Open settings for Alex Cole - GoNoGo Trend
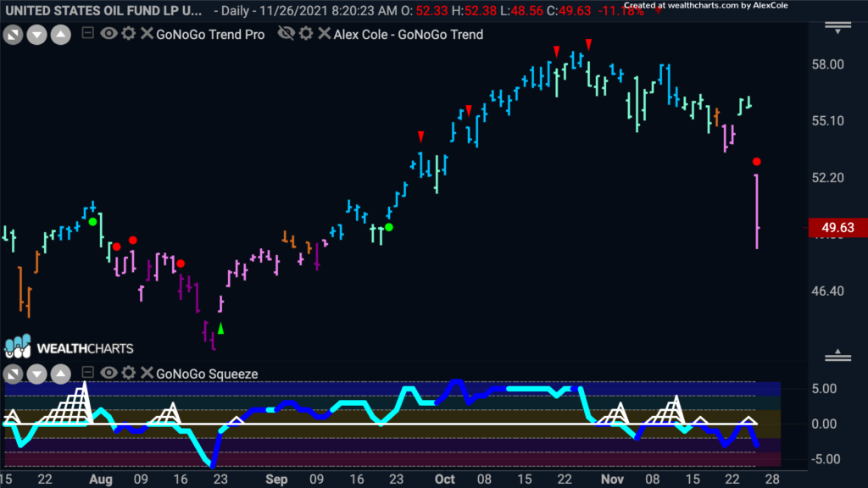Screen dimensions: 868x488 point(306,33)
